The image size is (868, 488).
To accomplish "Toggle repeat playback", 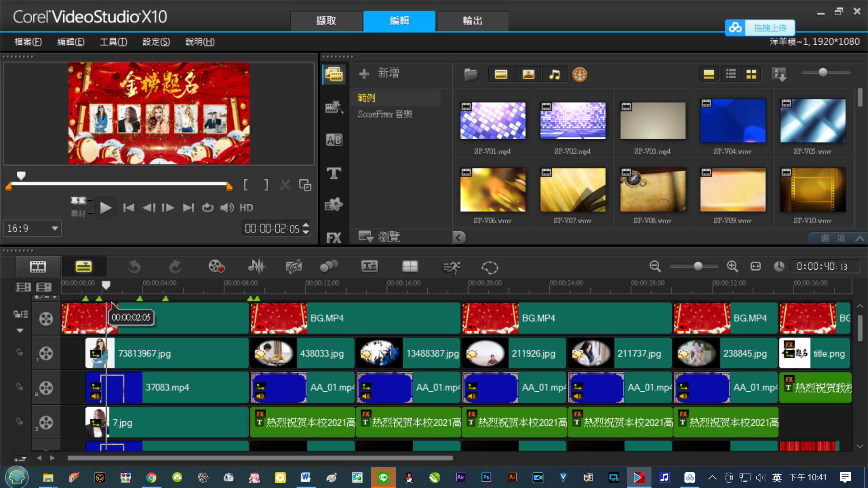I will (x=208, y=208).
